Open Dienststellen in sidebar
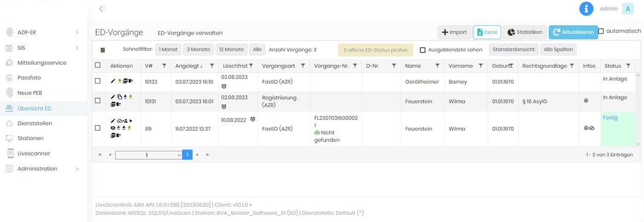Viewport: 644px width, 222px height. click(x=35, y=123)
